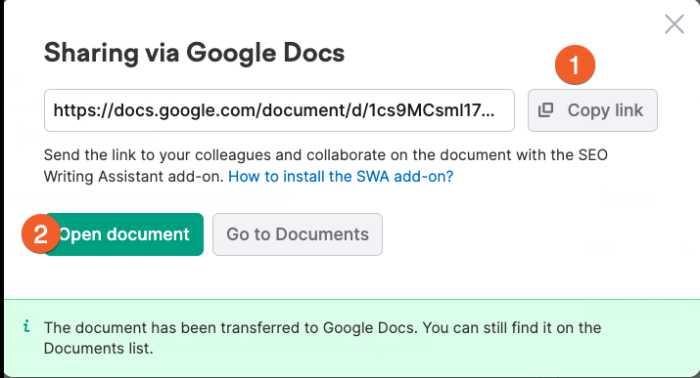Click inside the docs.google.com URL field
This screenshot has height=378, width=700.
[279, 110]
